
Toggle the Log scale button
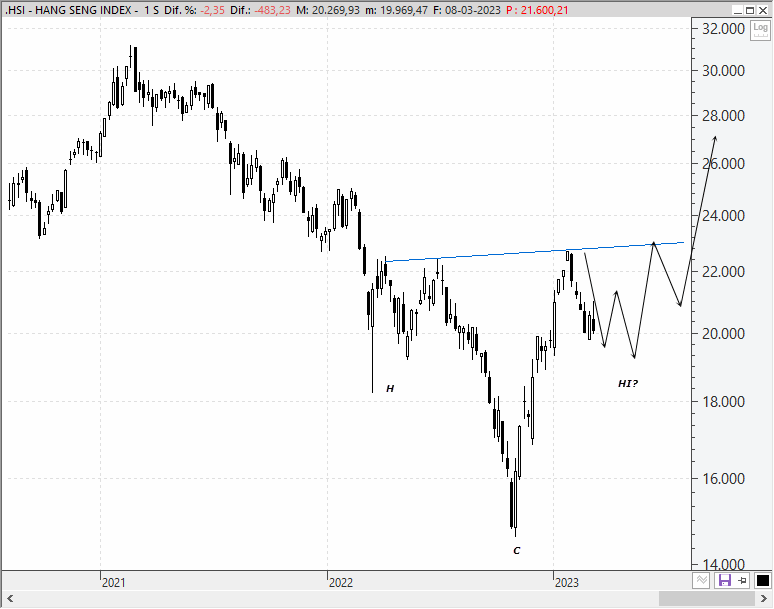760,31
